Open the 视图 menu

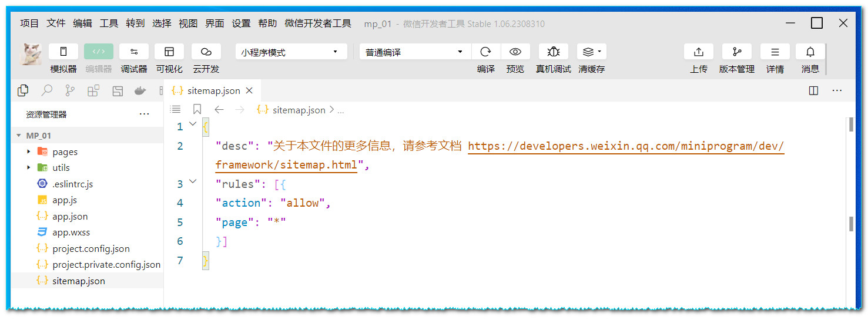coord(188,23)
